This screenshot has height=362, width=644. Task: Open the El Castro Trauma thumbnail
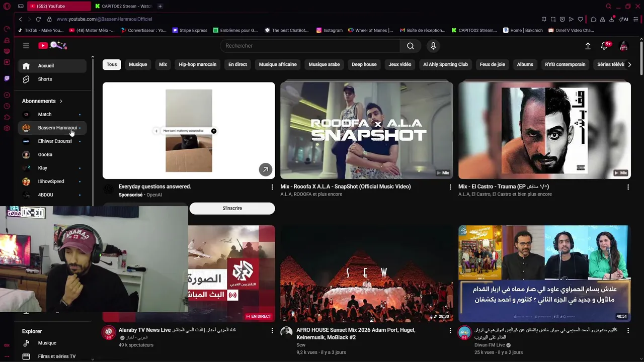click(x=544, y=131)
